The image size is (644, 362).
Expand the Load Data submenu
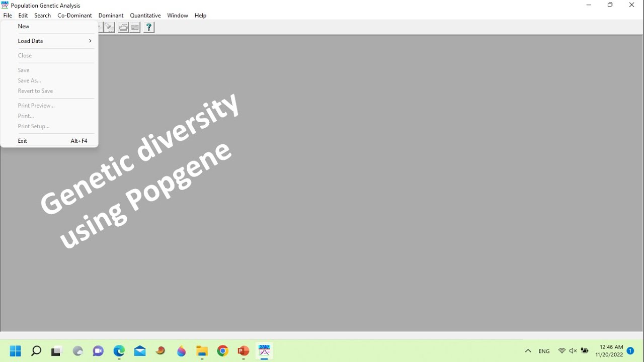49,41
